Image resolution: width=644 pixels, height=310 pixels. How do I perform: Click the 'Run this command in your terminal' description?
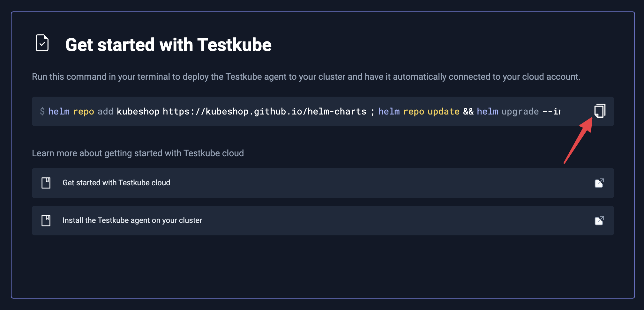306,77
